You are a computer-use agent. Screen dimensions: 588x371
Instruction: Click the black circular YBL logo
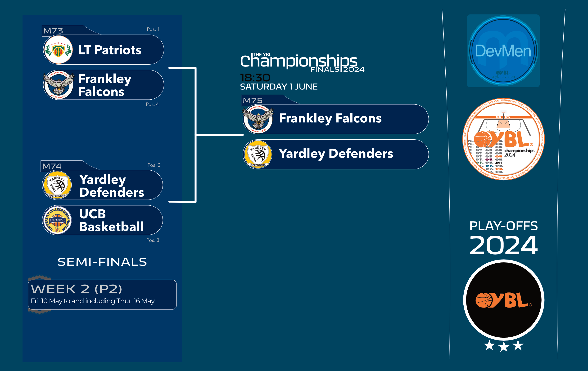(503, 300)
